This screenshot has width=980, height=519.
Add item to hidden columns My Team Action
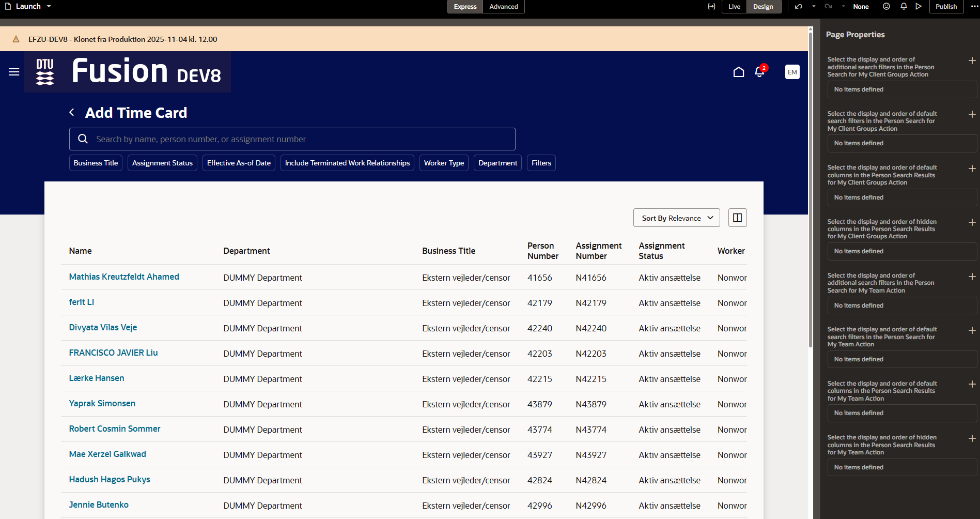(972, 438)
